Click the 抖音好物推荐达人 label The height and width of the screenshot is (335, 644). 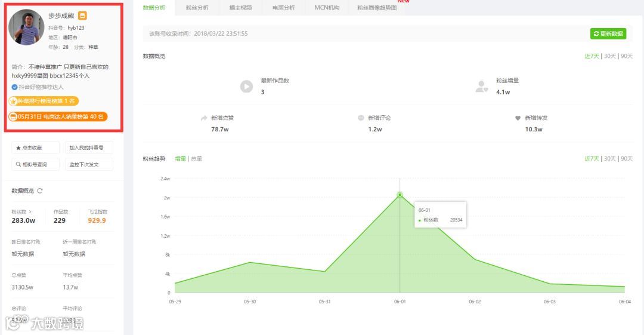pos(41,87)
